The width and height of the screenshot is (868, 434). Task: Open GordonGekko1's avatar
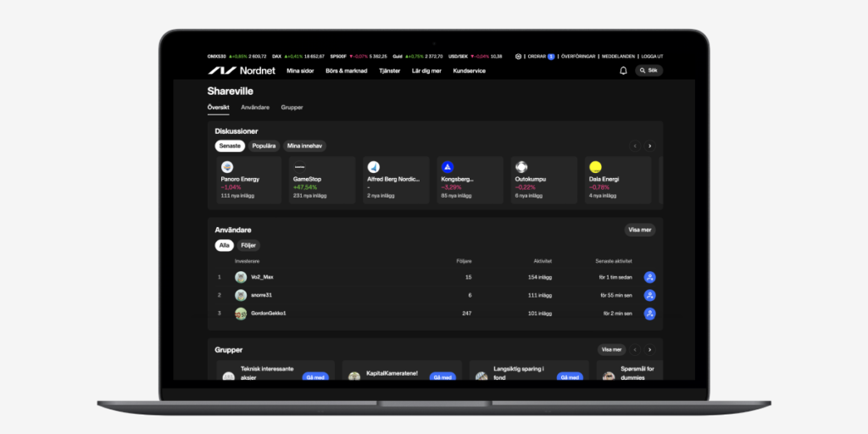point(241,314)
